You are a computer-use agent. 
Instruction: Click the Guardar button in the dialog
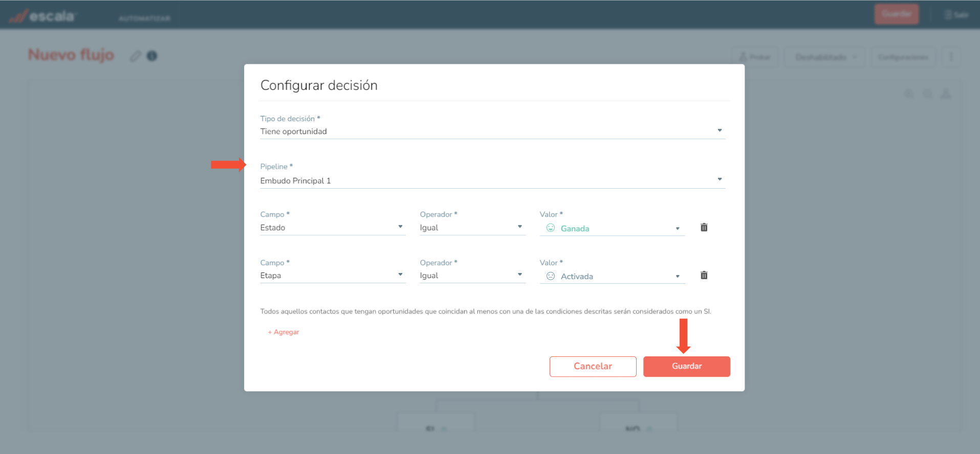686,366
